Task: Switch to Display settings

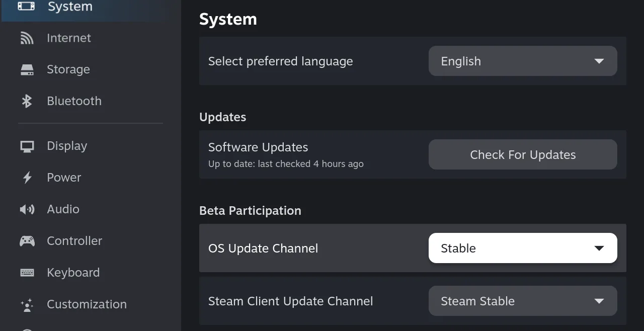Action: click(x=91, y=146)
